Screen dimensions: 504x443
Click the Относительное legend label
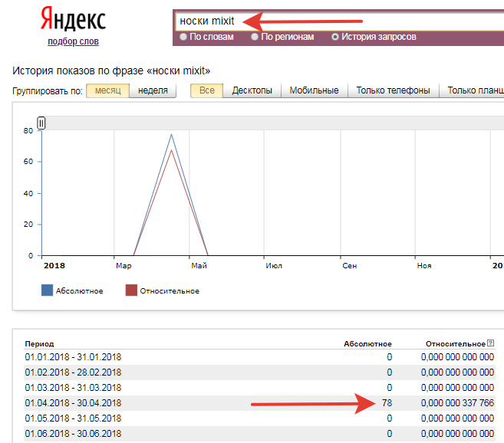(x=170, y=291)
